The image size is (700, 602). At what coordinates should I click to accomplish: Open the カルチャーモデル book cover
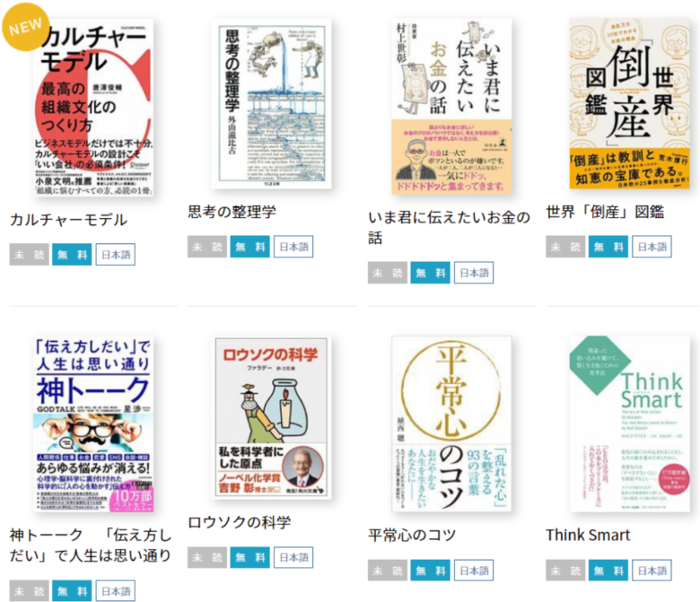93,107
